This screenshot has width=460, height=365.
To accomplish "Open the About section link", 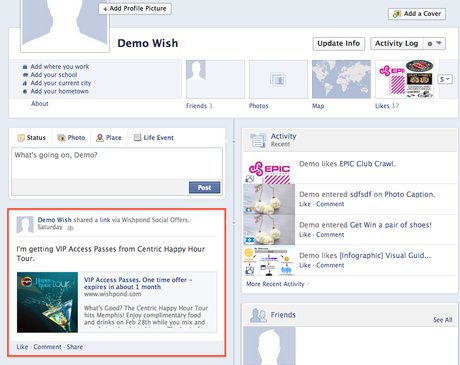I will [40, 104].
